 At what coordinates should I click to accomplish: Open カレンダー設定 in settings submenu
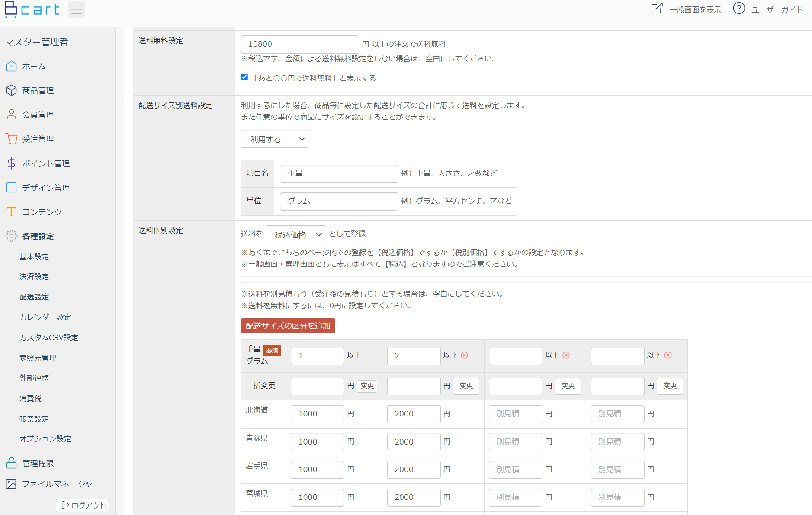pos(45,317)
